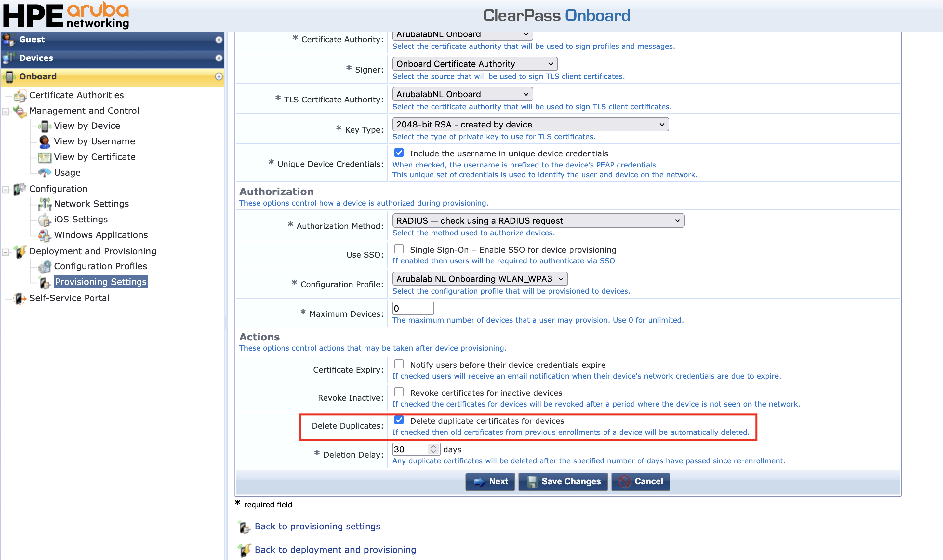The width and height of the screenshot is (943, 560).
Task: Click the Windows Applications icon
Action: pyautogui.click(x=45, y=235)
